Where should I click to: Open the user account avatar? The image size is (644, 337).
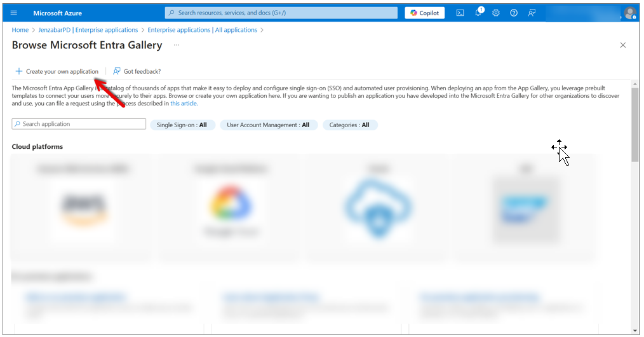629,13
